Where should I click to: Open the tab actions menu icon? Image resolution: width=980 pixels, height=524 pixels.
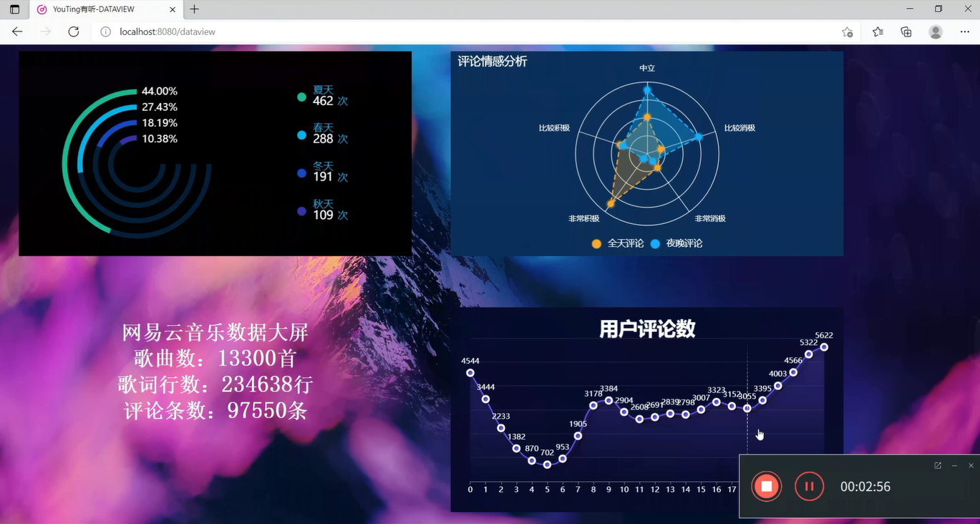pos(14,9)
